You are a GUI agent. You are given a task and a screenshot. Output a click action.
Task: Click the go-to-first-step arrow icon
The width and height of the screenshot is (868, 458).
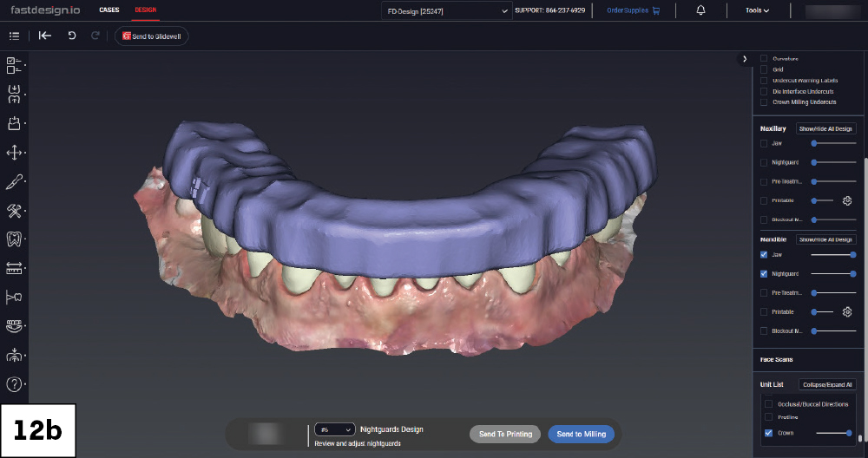point(45,36)
